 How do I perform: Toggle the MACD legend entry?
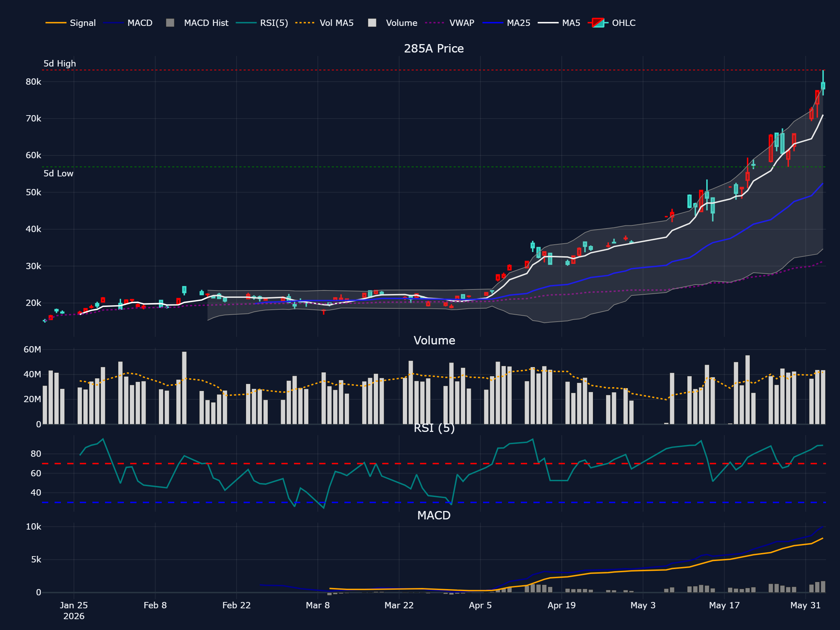click(x=128, y=23)
